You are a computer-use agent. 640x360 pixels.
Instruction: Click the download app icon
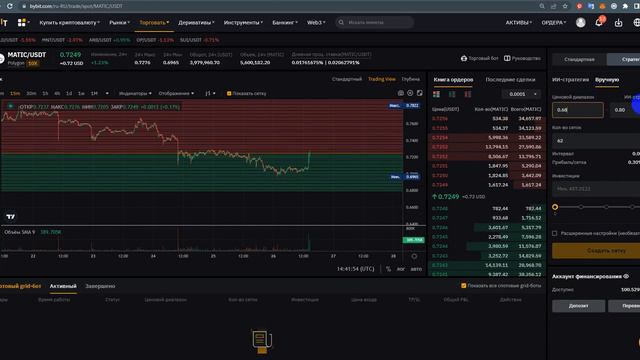[x=618, y=23]
